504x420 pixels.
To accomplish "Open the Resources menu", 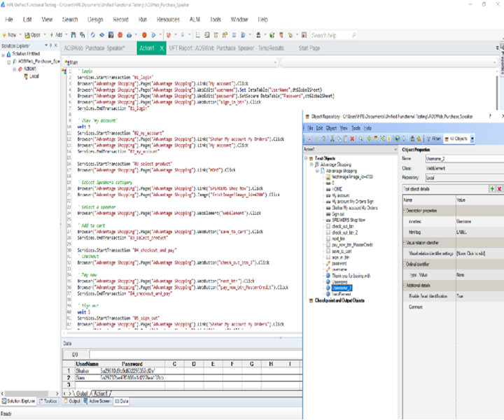I will coord(168,20).
